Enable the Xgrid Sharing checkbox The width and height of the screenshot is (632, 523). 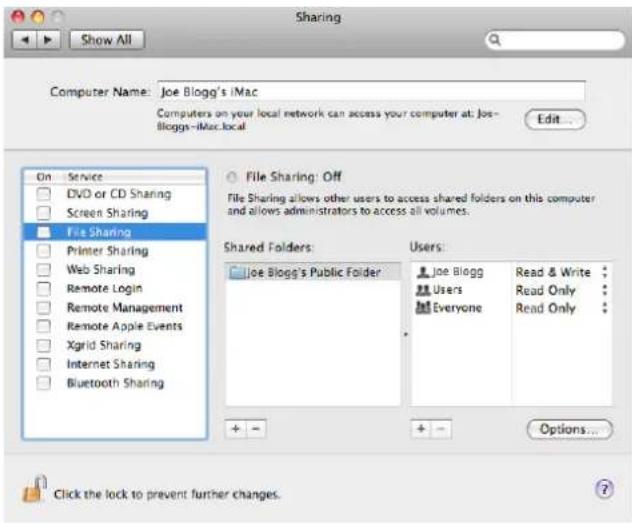(43, 345)
